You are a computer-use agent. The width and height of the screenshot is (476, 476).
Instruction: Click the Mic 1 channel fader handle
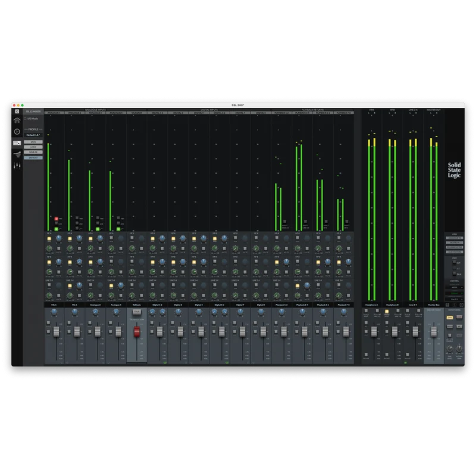pos(56,332)
